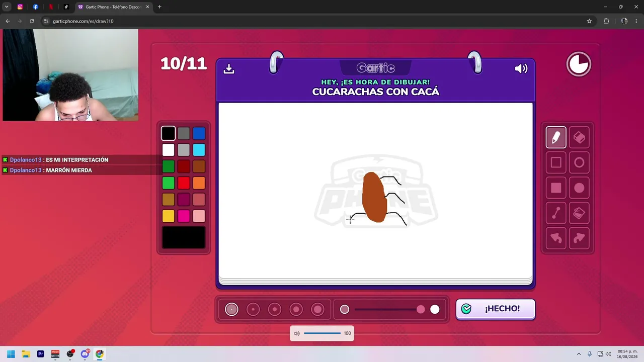Switch to the Instagram browser tab
Image resolution: width=644 pixels, height=362 pixels.
(x=20, y=7)
